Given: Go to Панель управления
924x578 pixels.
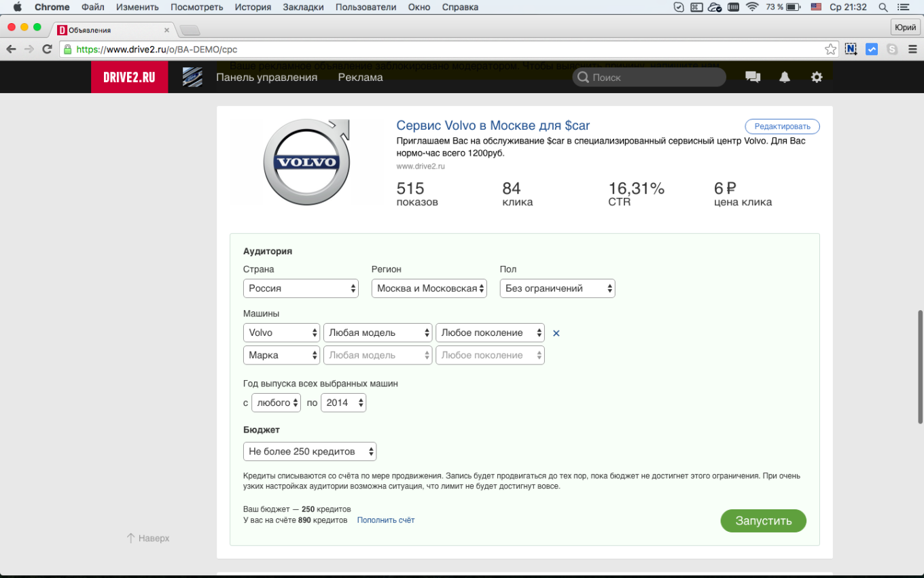Looking at the screenshot, I should (x=266, y=77).
